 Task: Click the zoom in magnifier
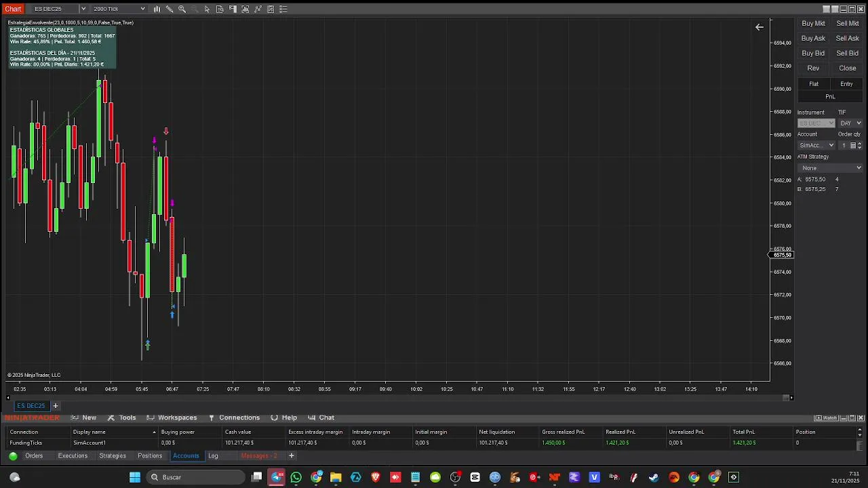point(182,9)
